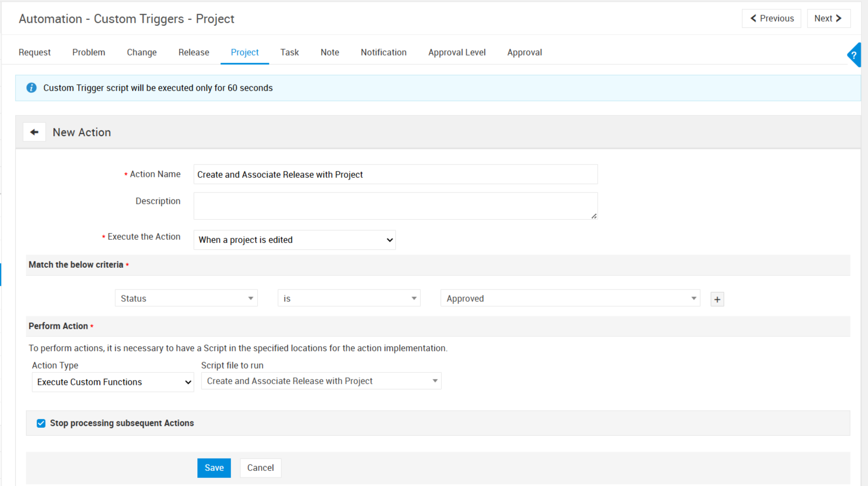
Task: Open the blue help icon on right edge
Action: click(854, 55)
